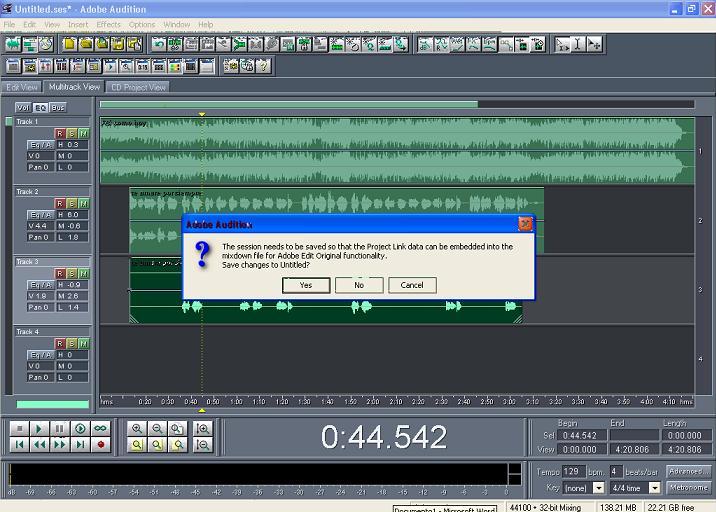Toggle Track 1 Record (R) button
The width and height of the screenshot is (716, 512).
(x=60, y=133)
